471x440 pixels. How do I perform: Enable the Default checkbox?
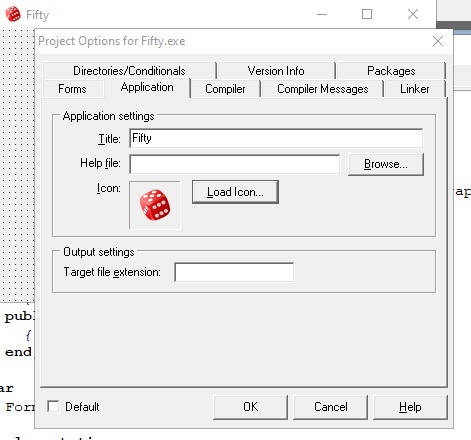click(53, 406)
